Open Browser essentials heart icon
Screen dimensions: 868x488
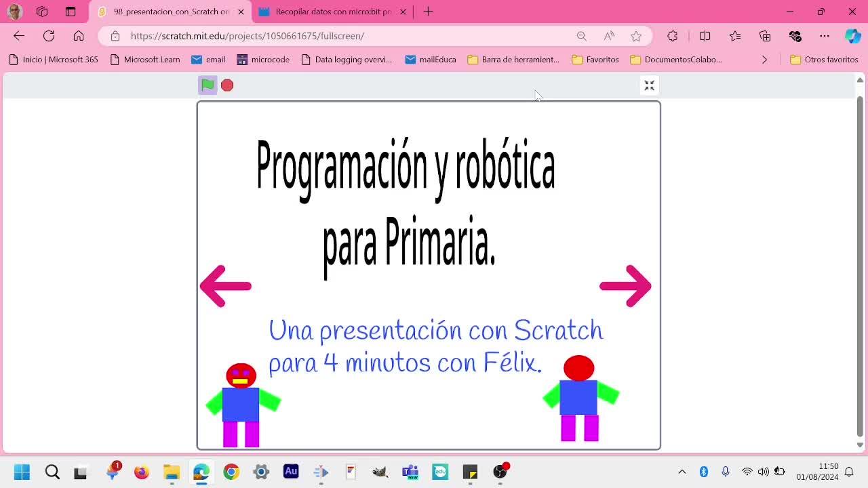coord(795,36)
